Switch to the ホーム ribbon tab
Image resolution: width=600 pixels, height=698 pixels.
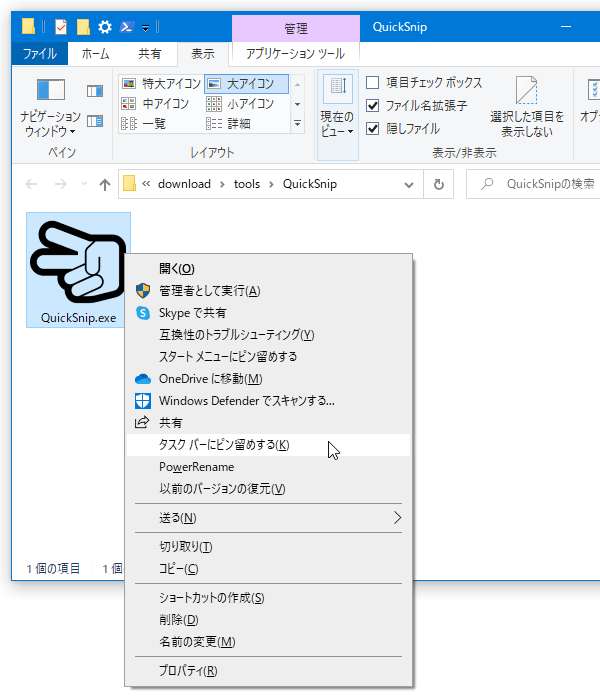coord(96,54)
